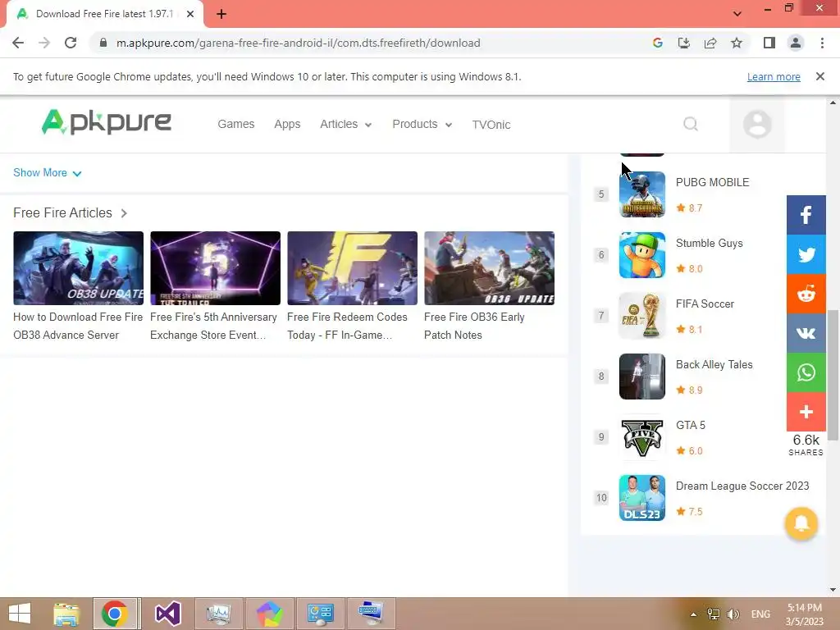Open the user profile avatar
The height and width of the screenshot is (630, 840).
coord(757,125)
